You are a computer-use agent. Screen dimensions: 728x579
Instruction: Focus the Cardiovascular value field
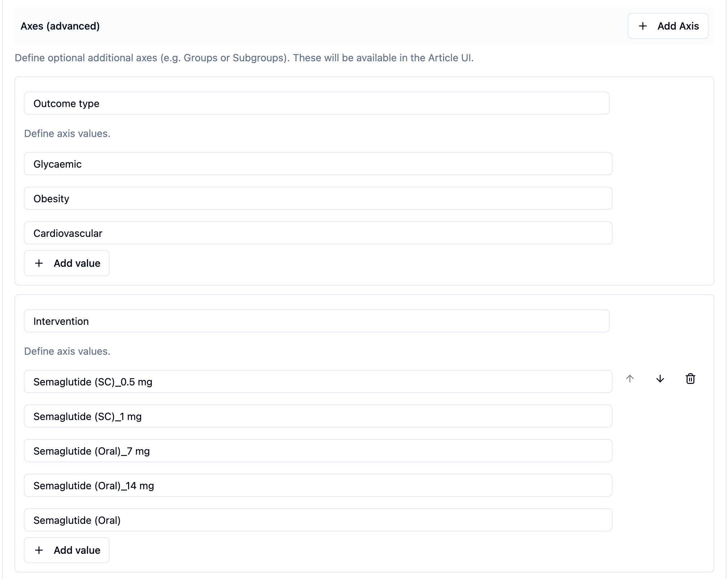coord(318,233)
